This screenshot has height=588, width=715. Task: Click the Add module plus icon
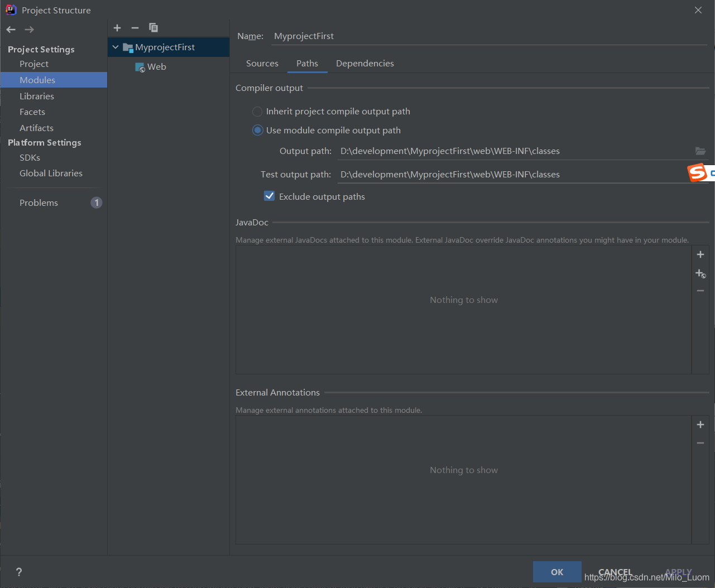pos(117,28)
